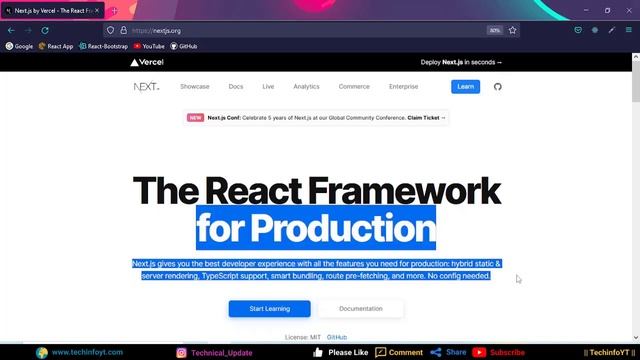Viewport: 640px width, 360px height.
Task: Open the Google bookmark
Action: tap(19, 46)
